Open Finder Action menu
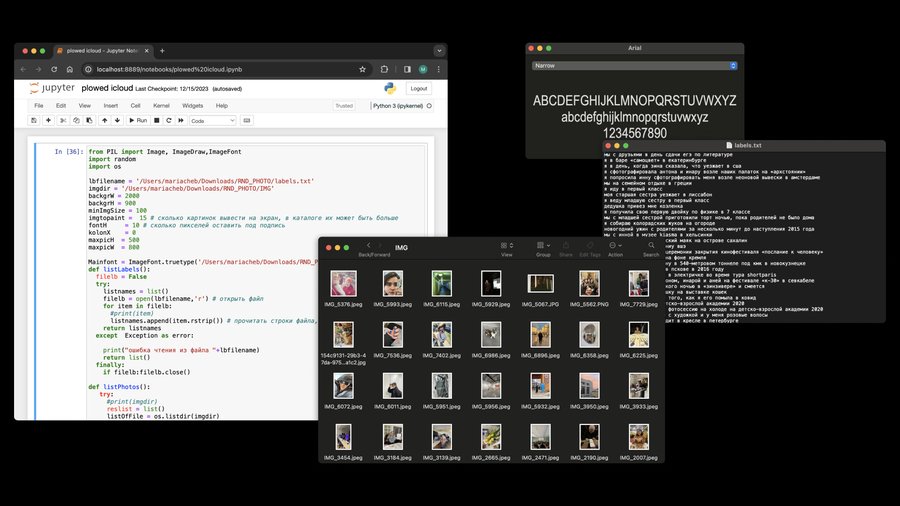The image size is (900, 506). click(615, 246)
